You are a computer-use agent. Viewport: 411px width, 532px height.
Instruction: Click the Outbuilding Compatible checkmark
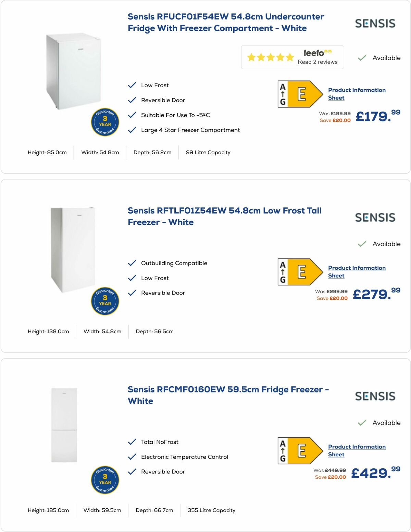pos(132,263)
